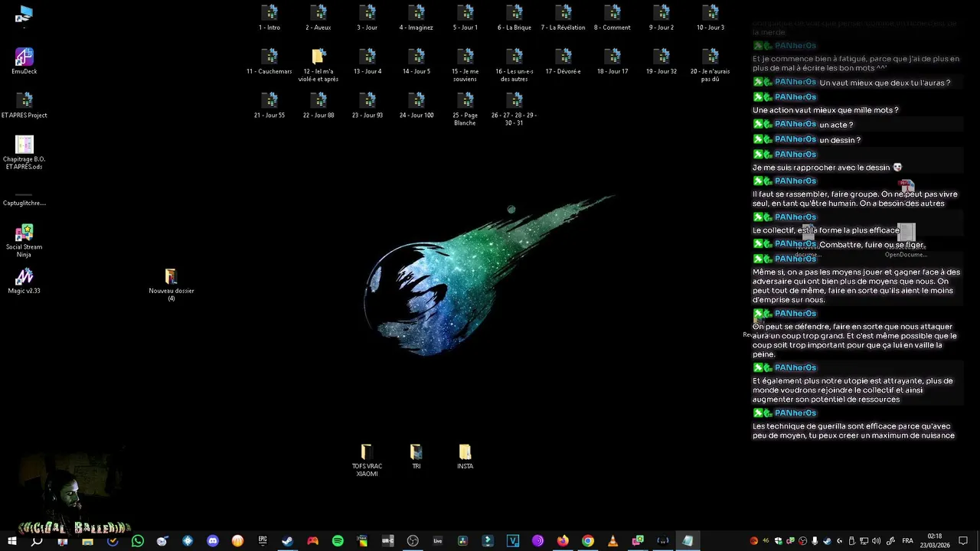Click the Steam system tray icon
The width and height of the screenshot is (980, 551).
[x=828, y=541]
